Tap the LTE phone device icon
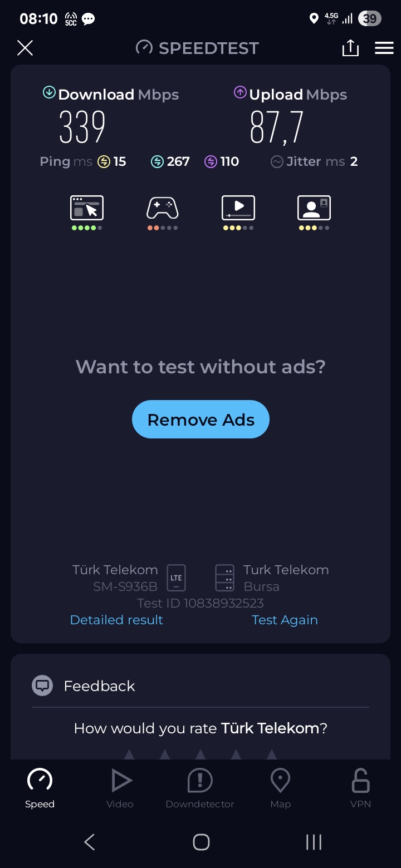Screen dimensions: 401x868 coord(176,578)
